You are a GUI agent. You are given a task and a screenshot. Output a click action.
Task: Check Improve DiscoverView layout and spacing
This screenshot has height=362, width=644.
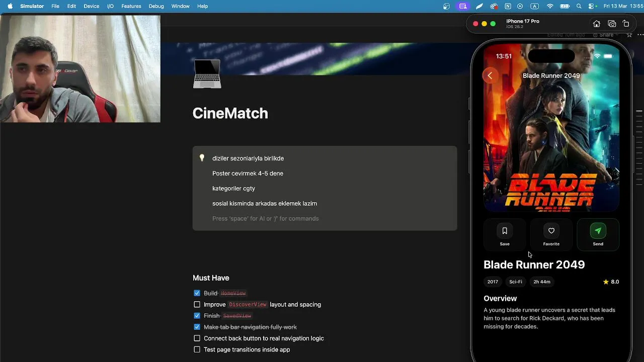coord(197,304)
